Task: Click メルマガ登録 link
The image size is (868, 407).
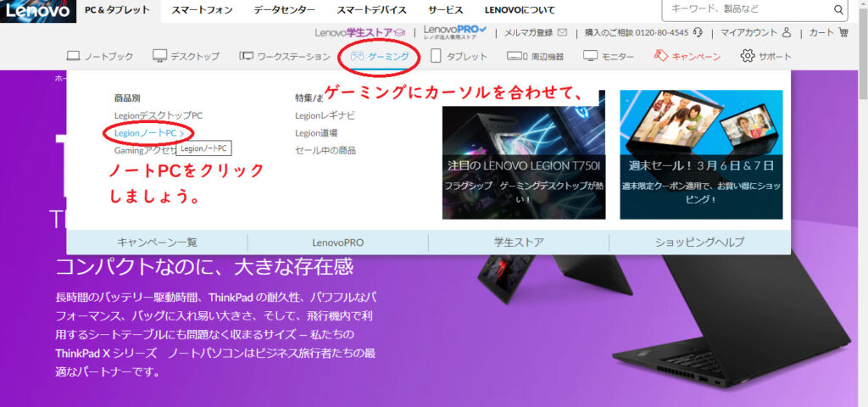Action: point(529,33)
